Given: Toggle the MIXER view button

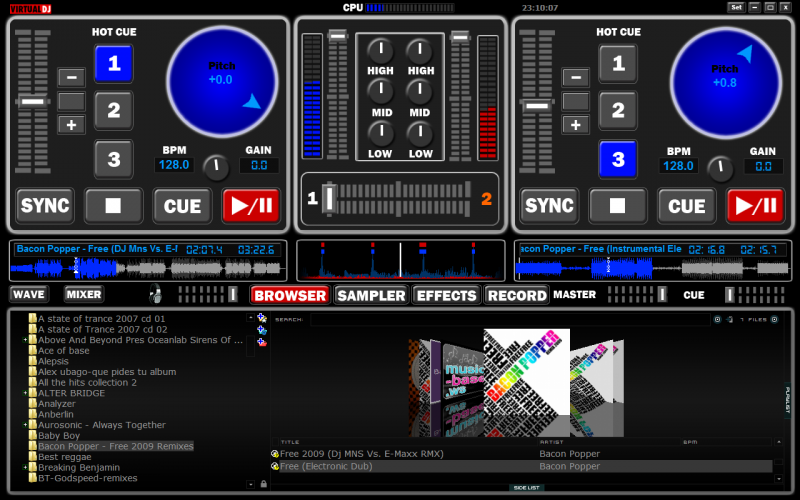Looking at the screenshot, I should coord(84,294).
